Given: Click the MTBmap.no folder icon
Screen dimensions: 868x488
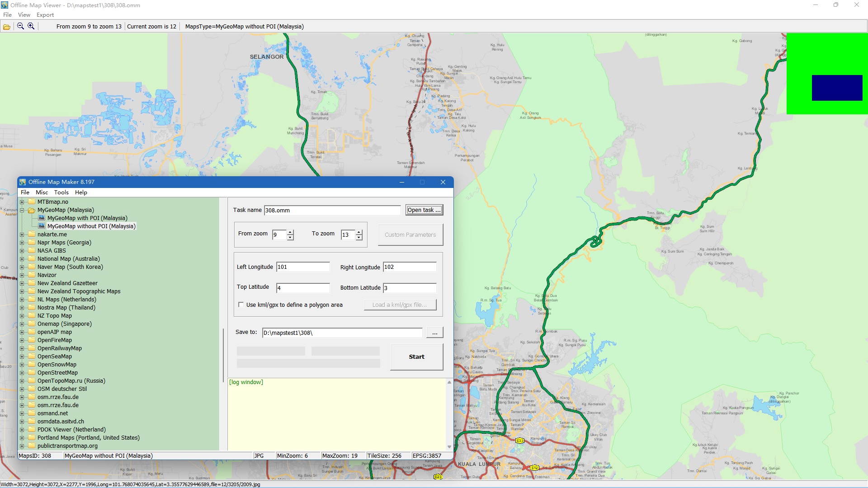Looking at the screenshot, I should (32, 202).
